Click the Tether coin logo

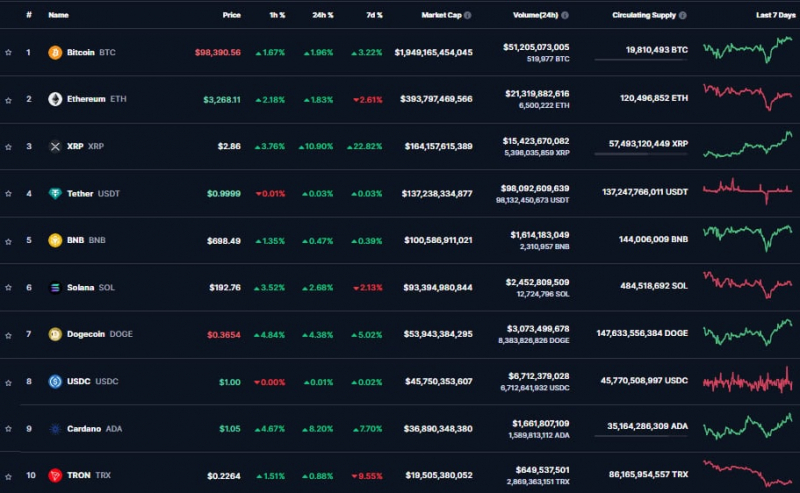tap(55, 193)
